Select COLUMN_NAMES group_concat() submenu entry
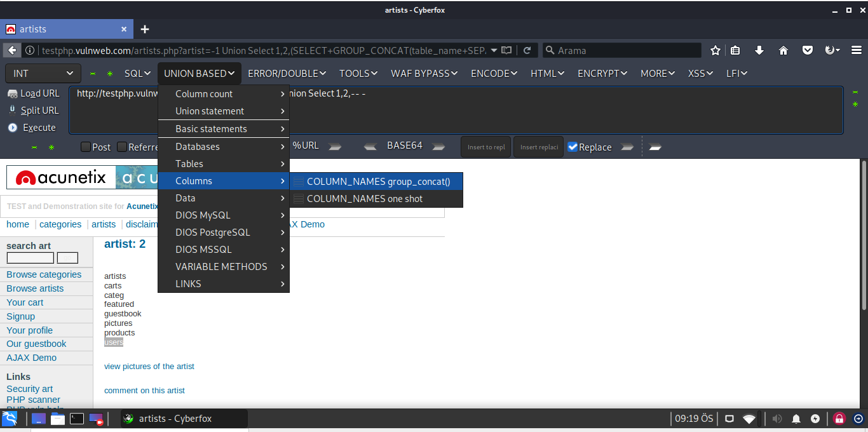868x432 pixels. [x=377, y=182]
